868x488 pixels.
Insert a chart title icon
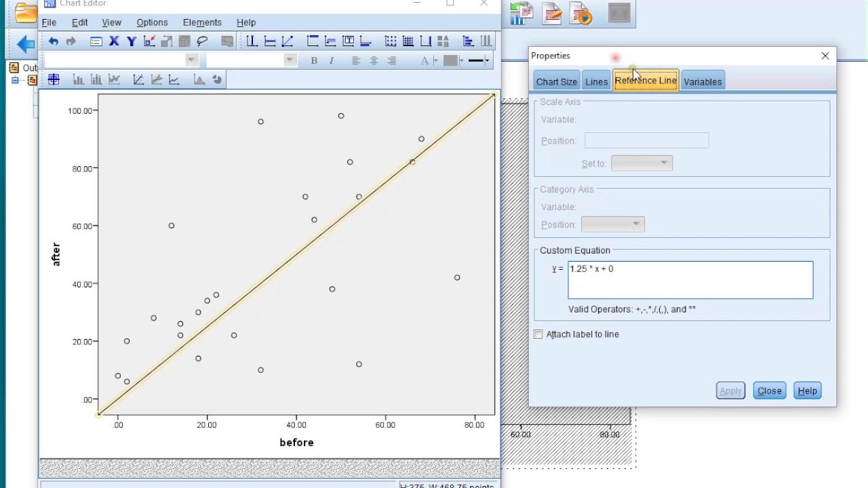(x=313, y=41)
